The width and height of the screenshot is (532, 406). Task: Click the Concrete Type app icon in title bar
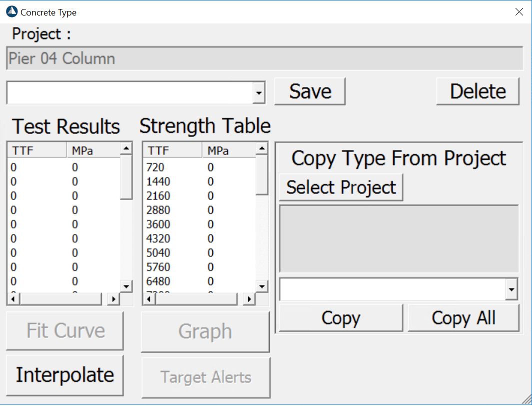point(11,12)
